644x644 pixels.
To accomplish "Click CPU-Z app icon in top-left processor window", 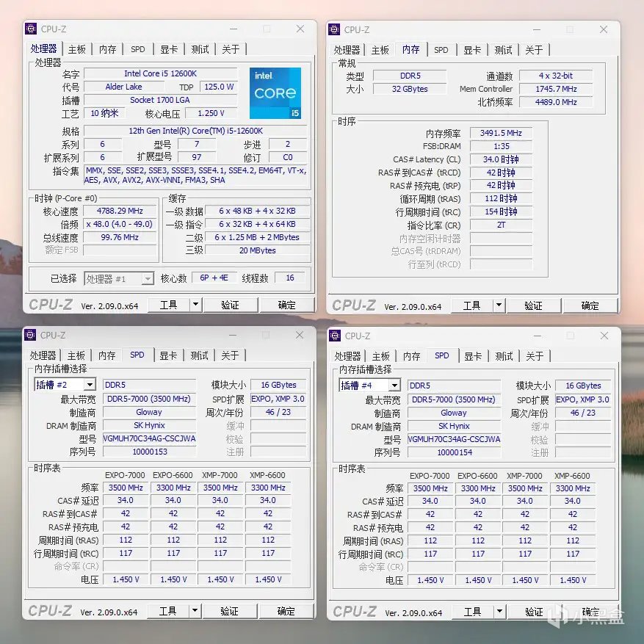I will point(31,29).
